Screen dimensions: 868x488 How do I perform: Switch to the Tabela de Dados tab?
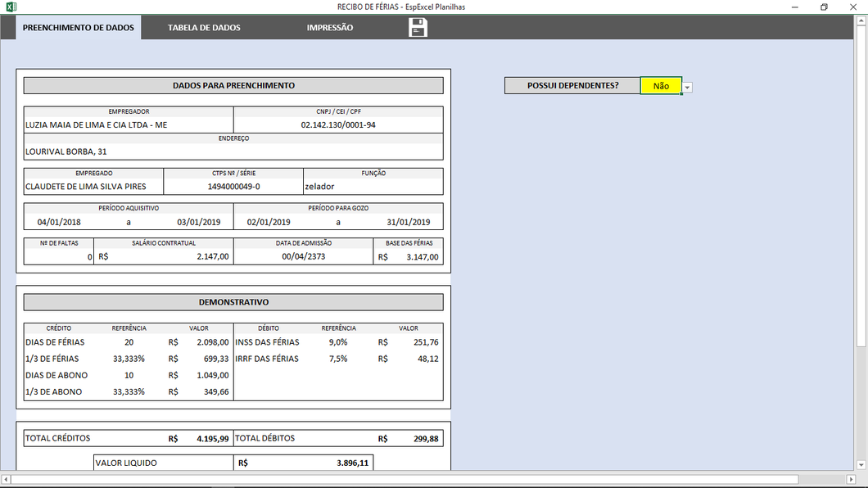pyautogui.click(x=204, y=28)
